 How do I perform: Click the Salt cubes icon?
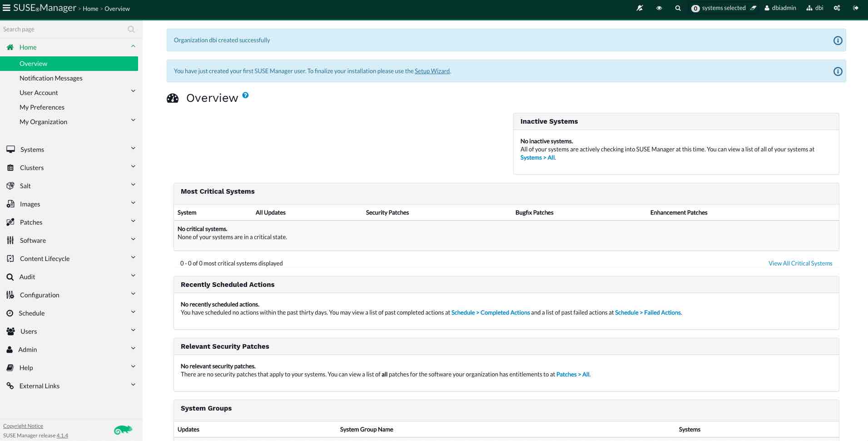coord(10,185)
